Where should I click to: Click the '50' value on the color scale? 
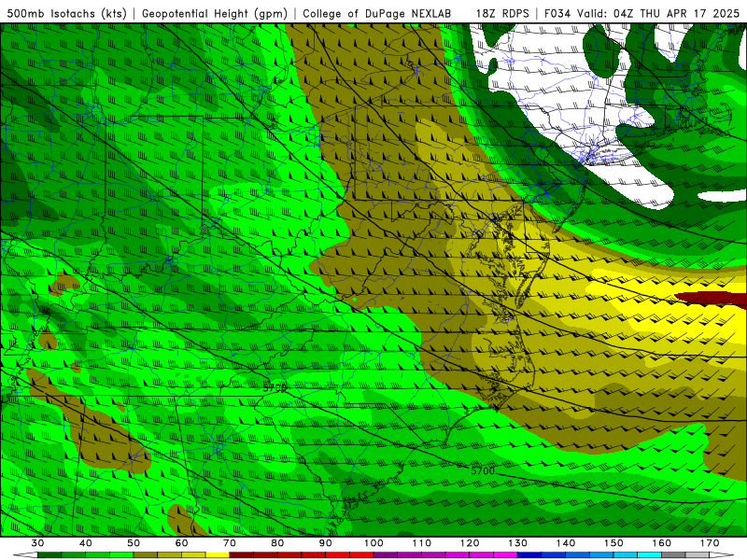134,543
